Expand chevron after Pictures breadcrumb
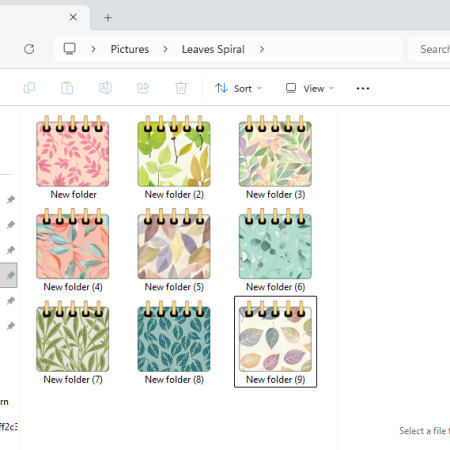The height and width of the screenshot is (450, 450). (165, 49)
